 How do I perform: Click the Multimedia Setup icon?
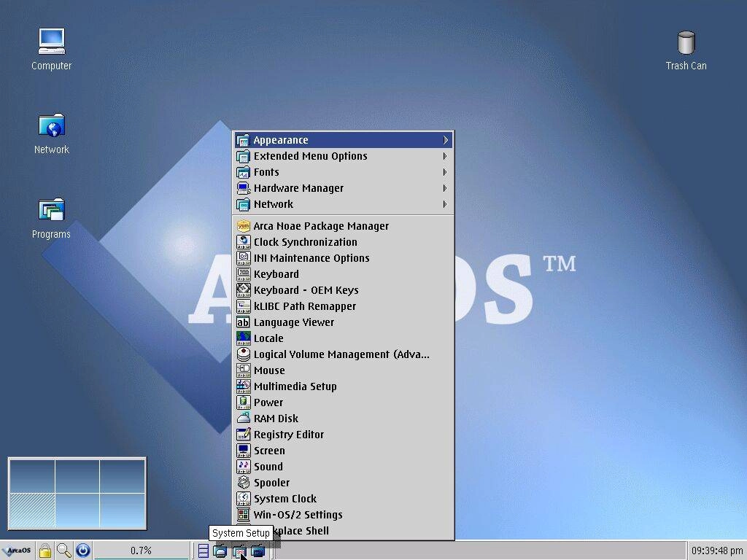243,386
